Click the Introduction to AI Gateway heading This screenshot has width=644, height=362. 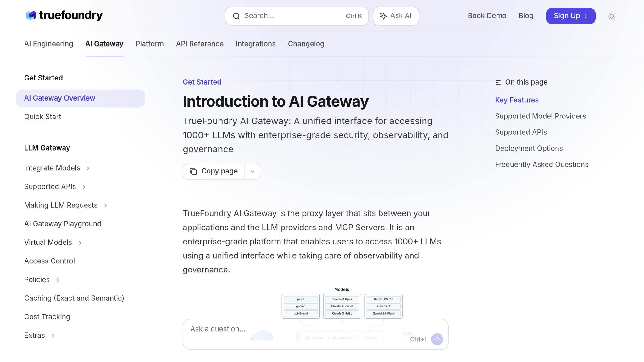(x=275, y=101)
